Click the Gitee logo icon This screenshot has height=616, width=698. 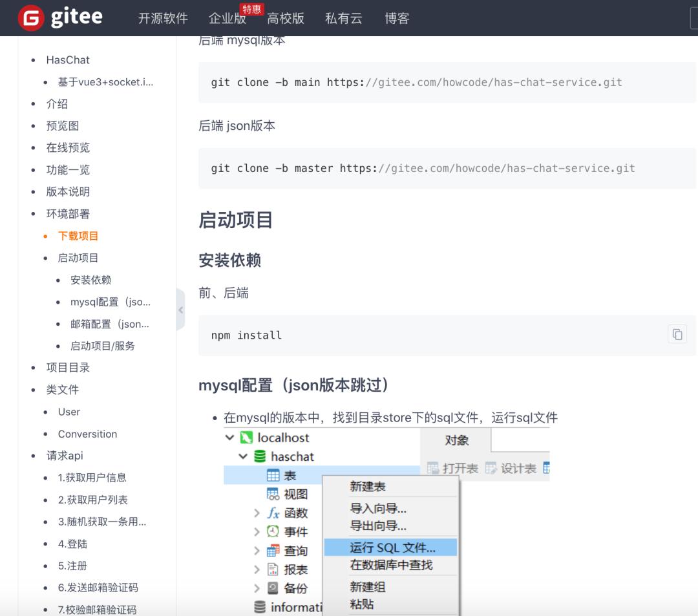tap(31, 18)
